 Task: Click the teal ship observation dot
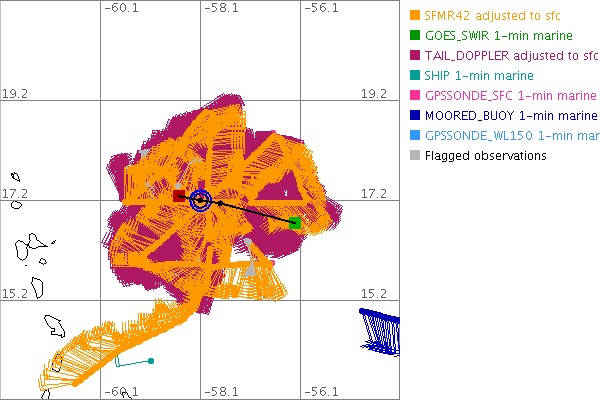coord(150,360)
